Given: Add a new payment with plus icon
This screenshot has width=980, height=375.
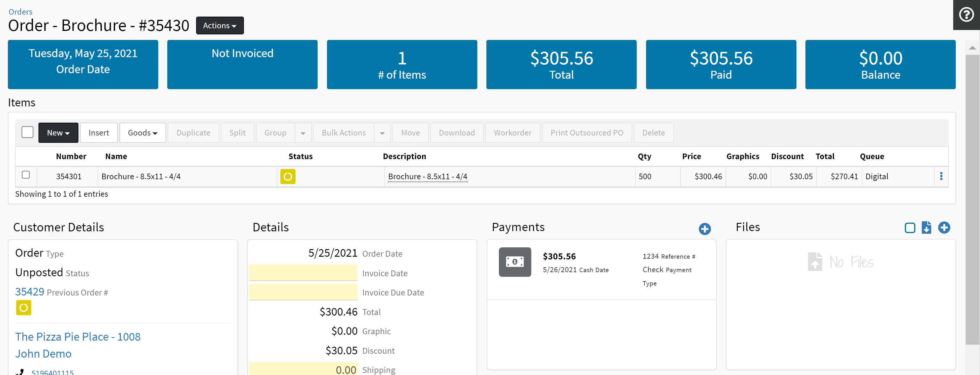Looking at the screenshot, I should pos(704,228).
